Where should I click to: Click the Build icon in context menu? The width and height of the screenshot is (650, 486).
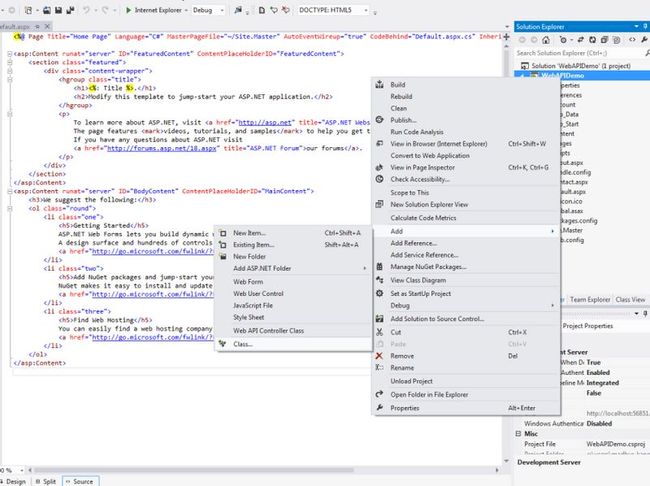[x=379, y=85]
